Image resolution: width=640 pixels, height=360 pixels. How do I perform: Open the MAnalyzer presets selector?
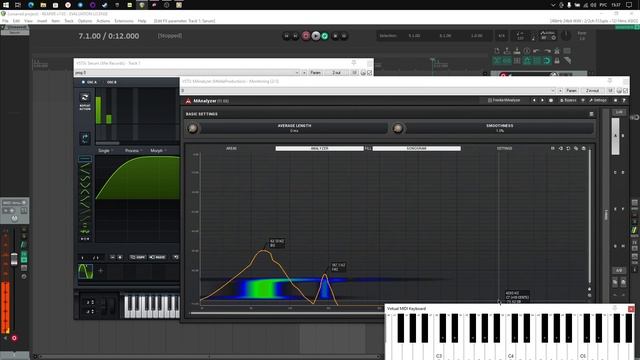click(x=504, y=100)
